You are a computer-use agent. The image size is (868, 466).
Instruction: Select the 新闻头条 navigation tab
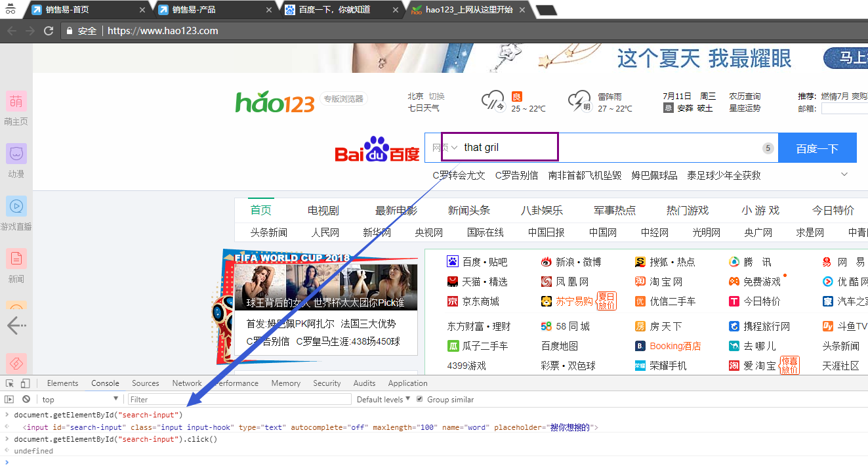469,210
